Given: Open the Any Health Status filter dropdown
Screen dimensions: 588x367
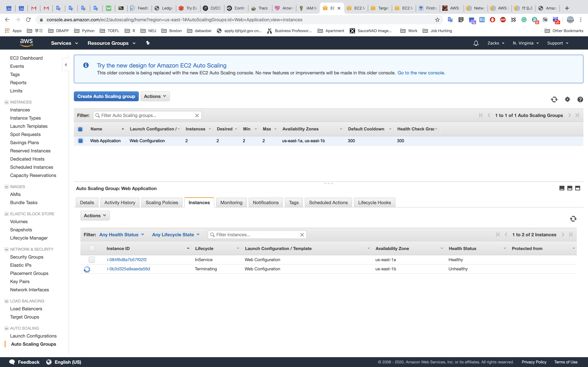Looking at the screenshot, I should click(x=121, y=235).
